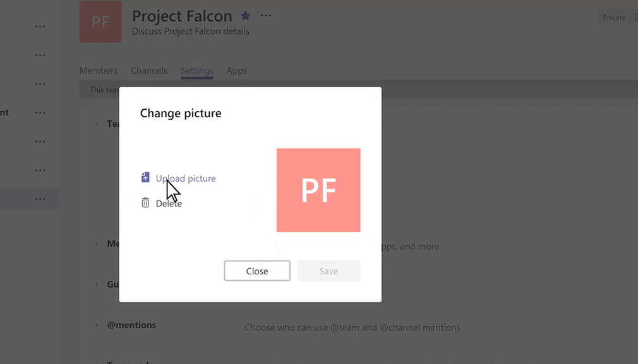Click the Delete trash icon
This screenshot has width=638, height=364.
146,202
